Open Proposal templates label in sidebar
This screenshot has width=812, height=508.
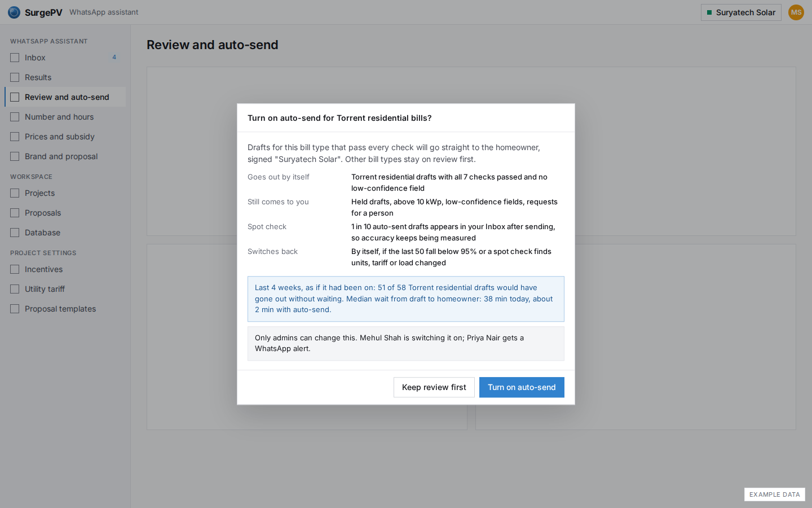60,309
